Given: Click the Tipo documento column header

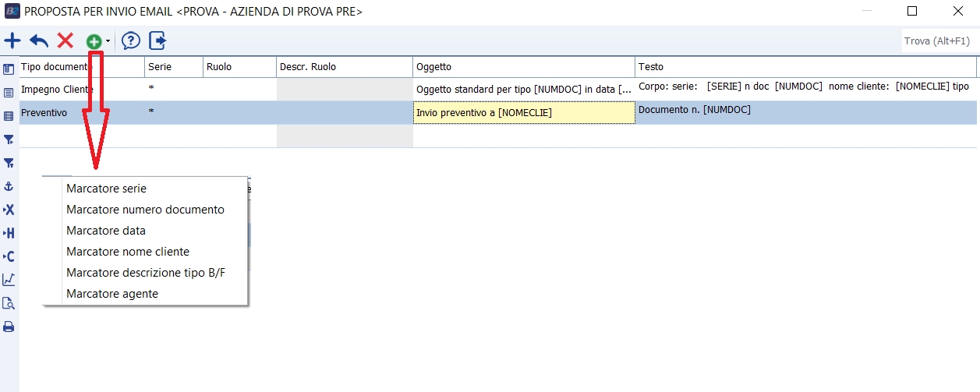Looking at the screenshot, I should click(x=82, y=67).
